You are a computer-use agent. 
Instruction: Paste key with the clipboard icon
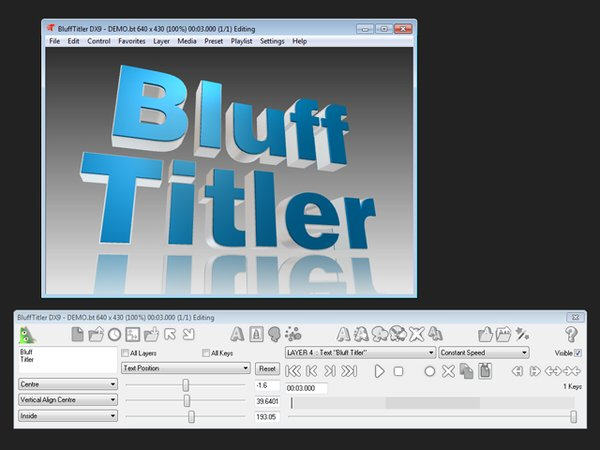[485, 371]
